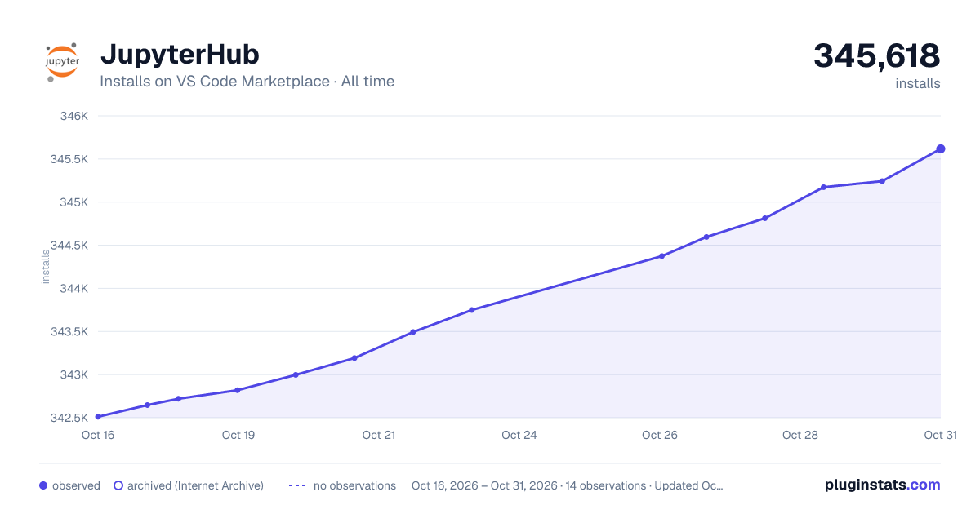980x514 pixels.
Task: Select the data point at 343K level
Action: tap(296, 374)
